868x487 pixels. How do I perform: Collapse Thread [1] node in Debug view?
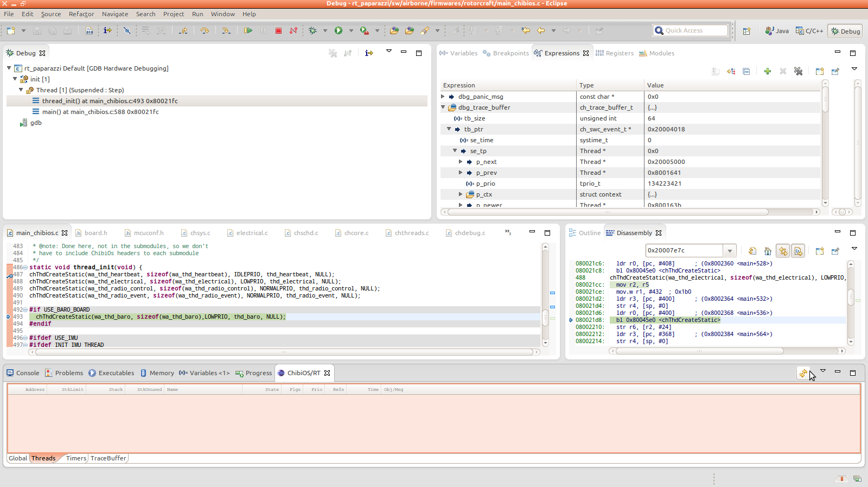(21, 90)
